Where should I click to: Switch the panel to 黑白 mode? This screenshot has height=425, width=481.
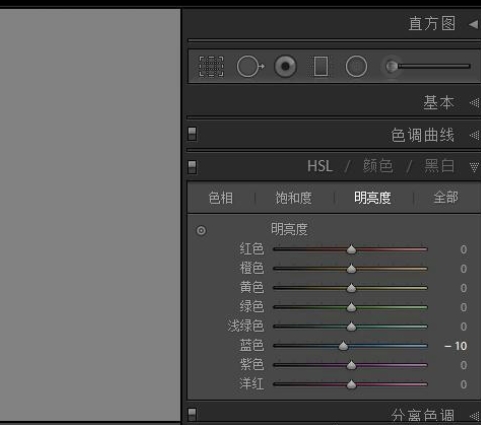439,166
